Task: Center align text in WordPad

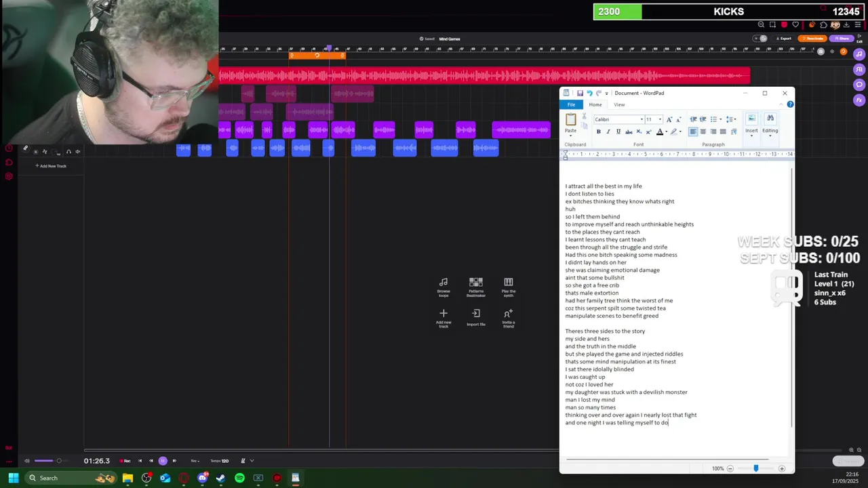Action: coord(703,131)
